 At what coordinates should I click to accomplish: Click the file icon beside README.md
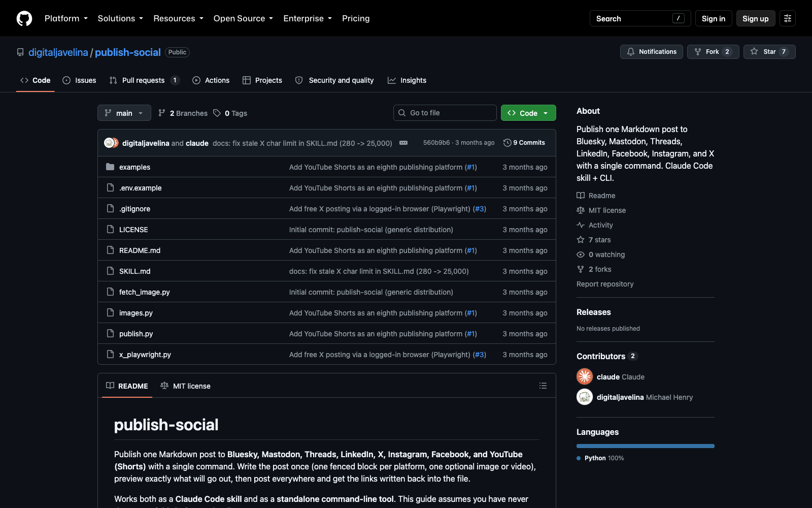(110, 250)
